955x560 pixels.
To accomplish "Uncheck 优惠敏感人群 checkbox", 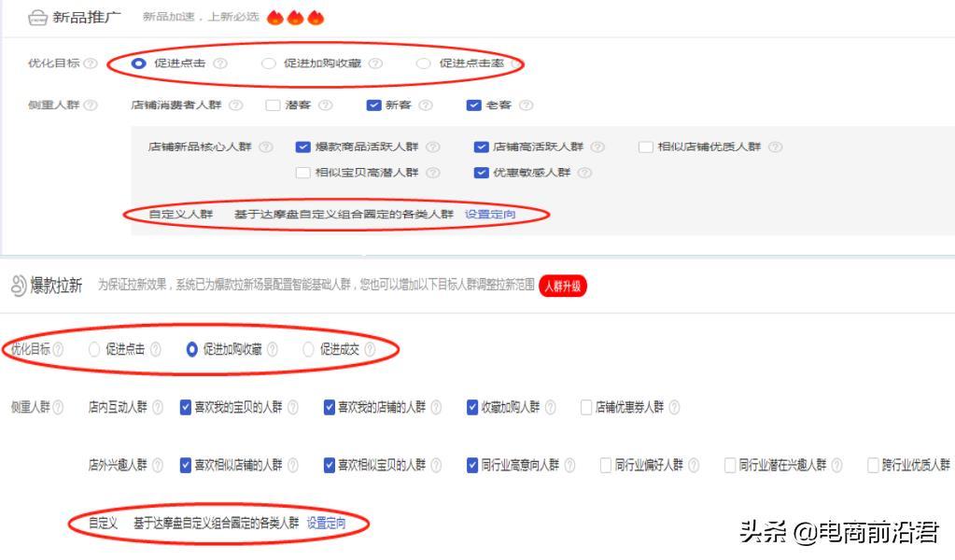I will coord(482,173).
